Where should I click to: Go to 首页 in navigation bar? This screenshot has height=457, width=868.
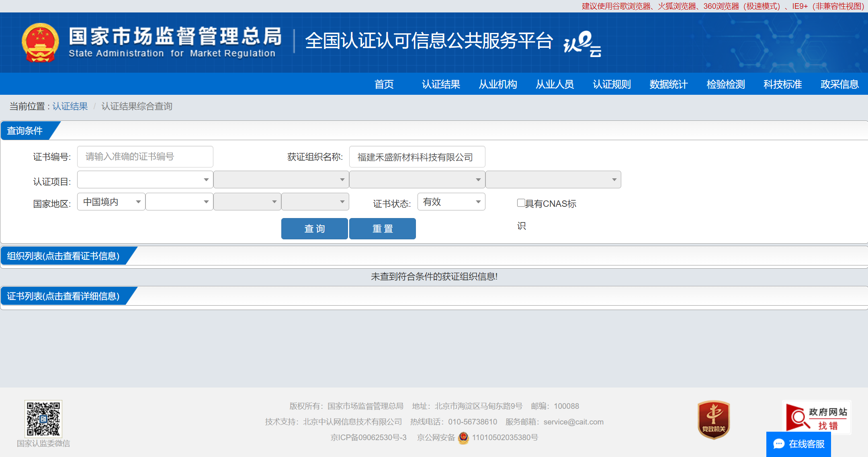[384, 84]
